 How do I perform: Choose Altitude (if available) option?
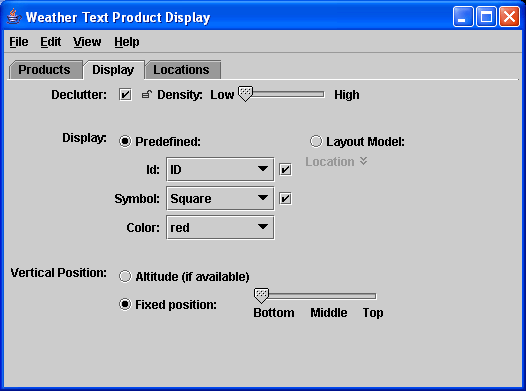click(x=125, y=277)
